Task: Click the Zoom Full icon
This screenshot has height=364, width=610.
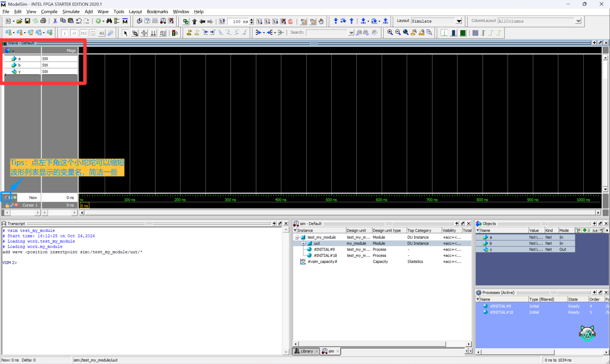Action: (406, 32)
